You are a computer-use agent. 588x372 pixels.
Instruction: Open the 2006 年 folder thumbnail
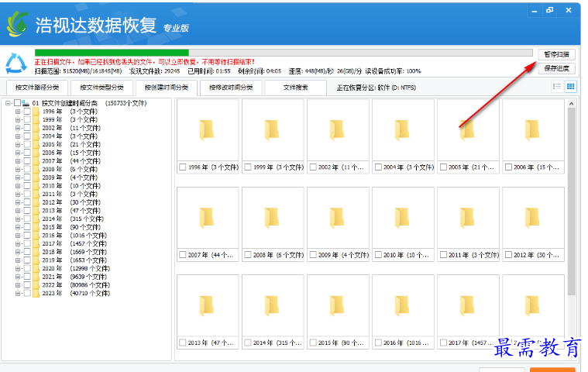click(533, 130)
